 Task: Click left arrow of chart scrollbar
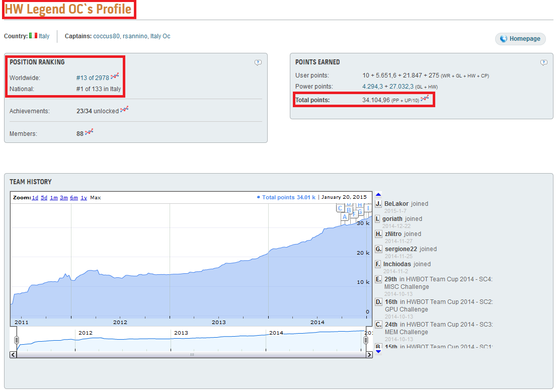tap(13, 355)
